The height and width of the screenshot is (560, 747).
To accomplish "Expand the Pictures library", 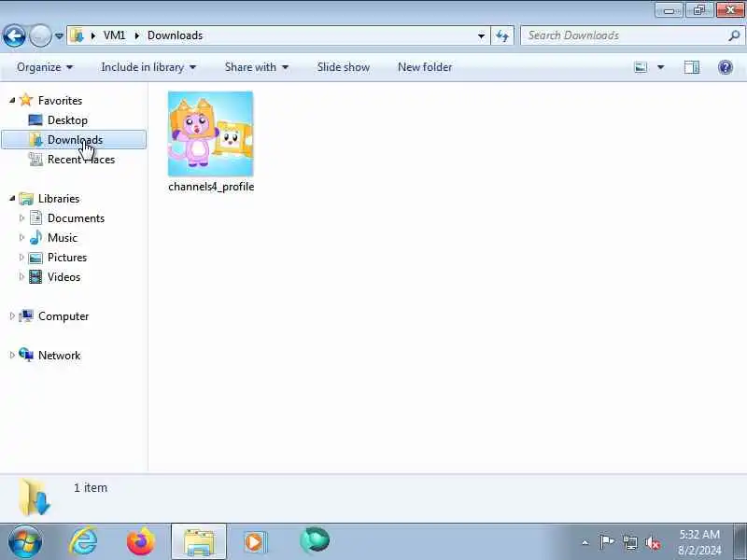I will click(x=21, y=257).
